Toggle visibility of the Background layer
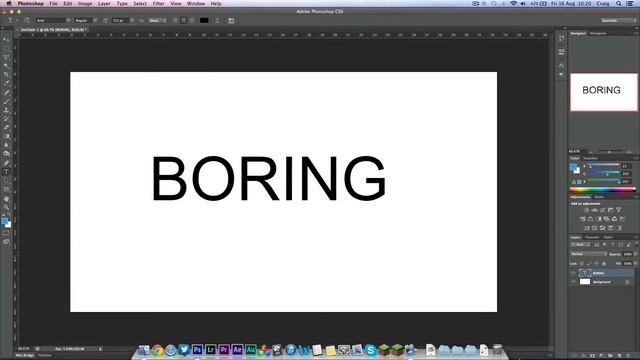Viewport: 640px width, 360px height. click(573, 282)
